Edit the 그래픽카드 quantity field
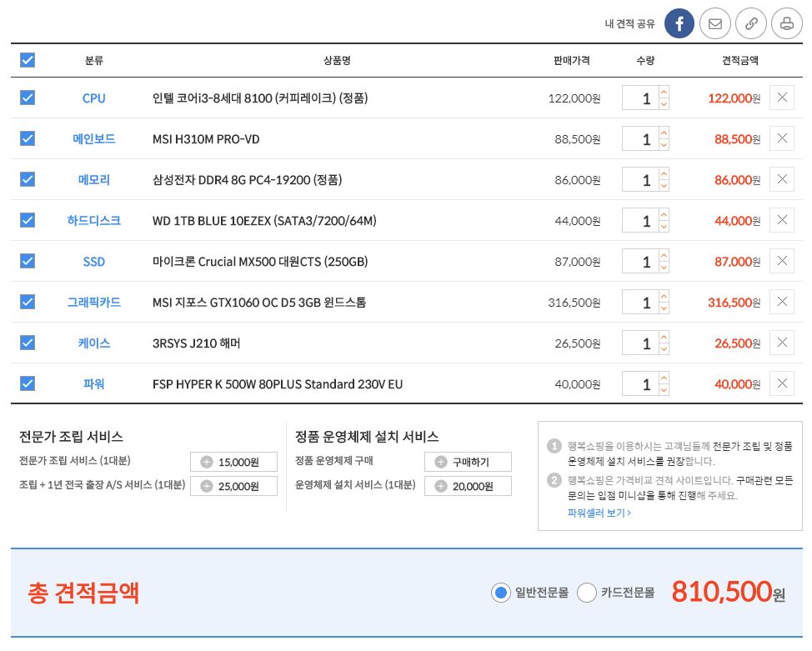 point(640,302)
